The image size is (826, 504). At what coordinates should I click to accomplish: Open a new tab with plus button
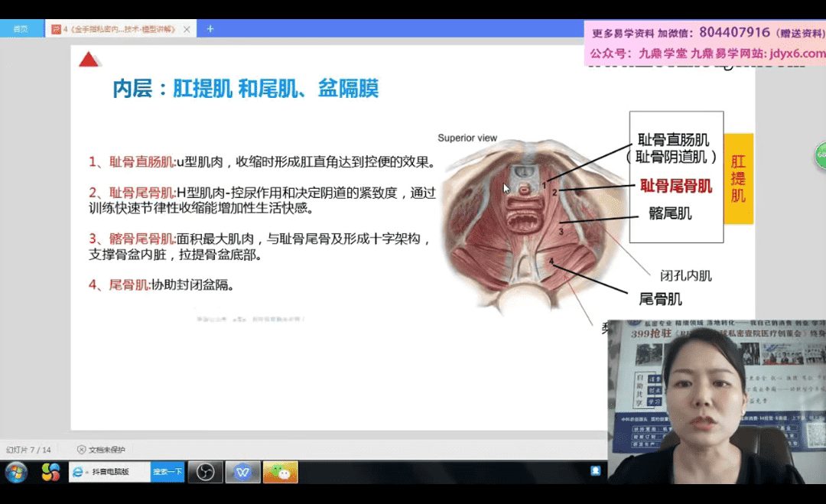click(x=210, y=29)
